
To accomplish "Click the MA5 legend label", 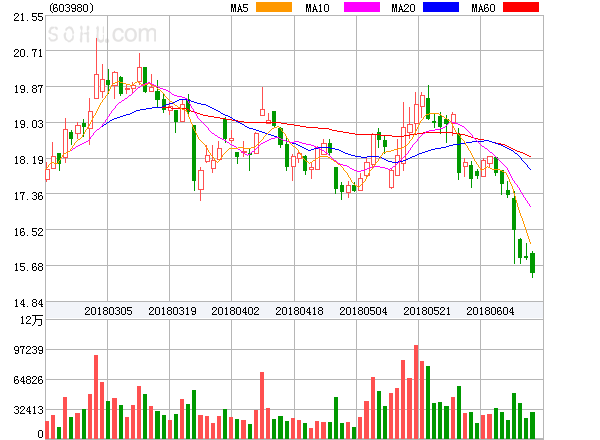I will click(x=239, y=8).
